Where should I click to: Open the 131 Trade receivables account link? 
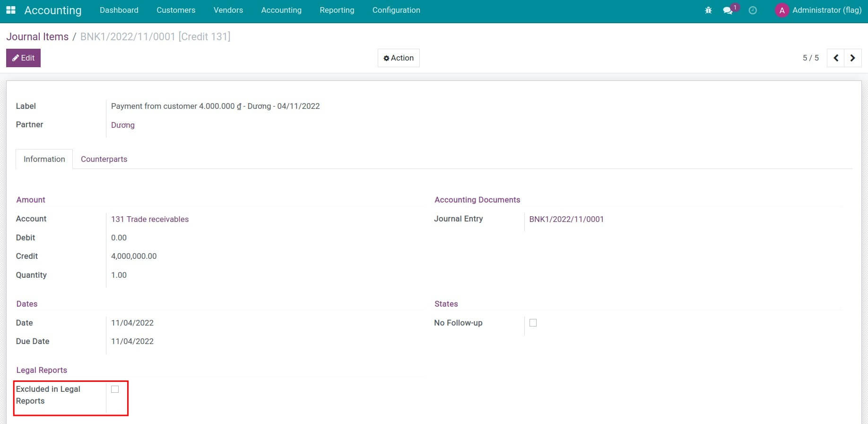pos(150,219)
